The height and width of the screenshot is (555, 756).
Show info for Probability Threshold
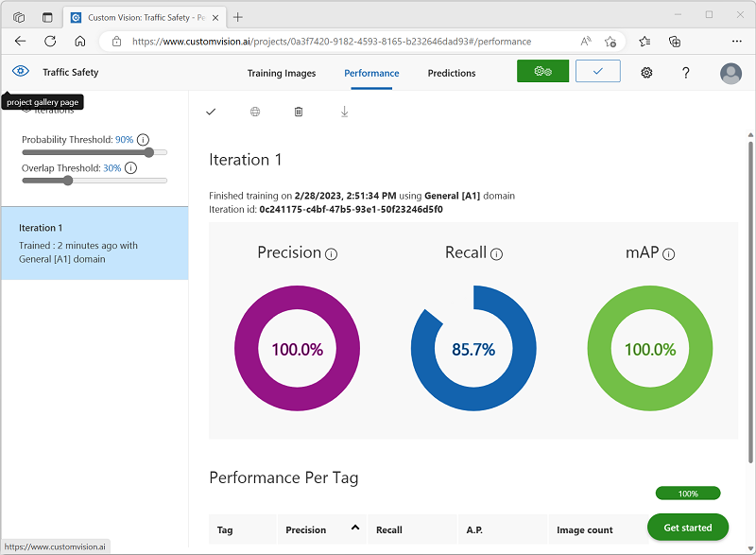pyautogui.click(x=144, y=139)
